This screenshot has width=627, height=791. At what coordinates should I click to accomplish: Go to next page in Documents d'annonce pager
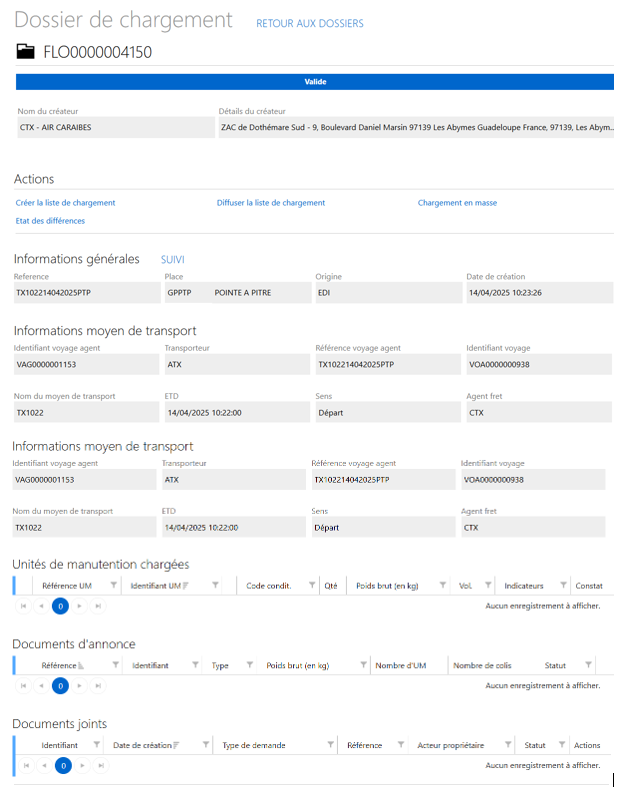(x=81, y=686)
